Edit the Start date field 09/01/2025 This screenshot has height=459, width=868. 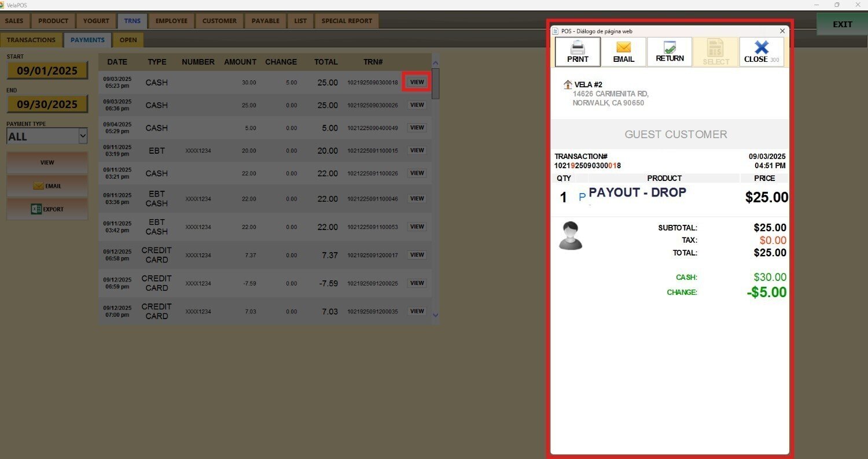47,71
